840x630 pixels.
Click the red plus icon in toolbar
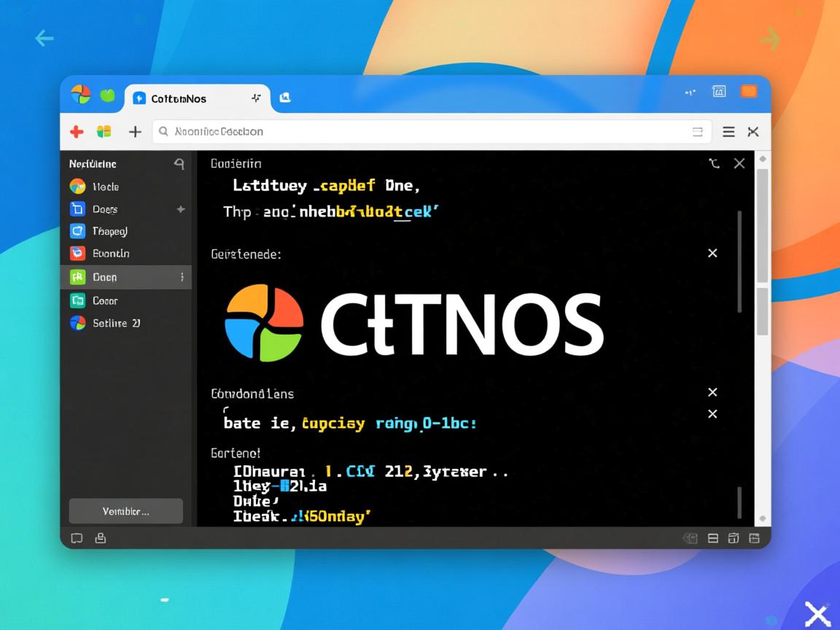click(x=77, y=132)
